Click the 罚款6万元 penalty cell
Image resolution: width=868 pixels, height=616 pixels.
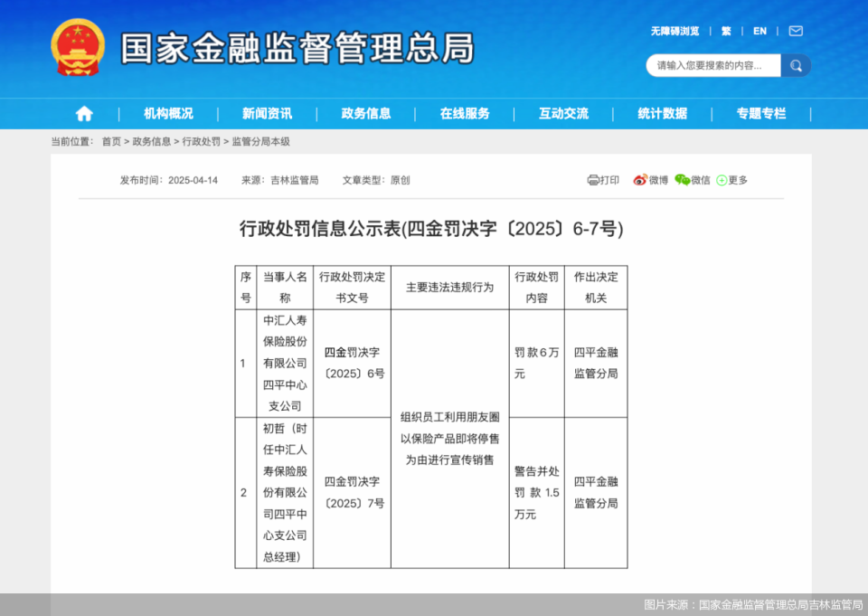pos(537,364)
